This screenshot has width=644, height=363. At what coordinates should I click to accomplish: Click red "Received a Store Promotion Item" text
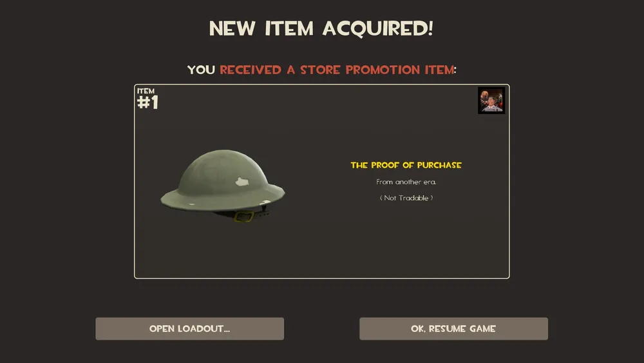(337, 70)
